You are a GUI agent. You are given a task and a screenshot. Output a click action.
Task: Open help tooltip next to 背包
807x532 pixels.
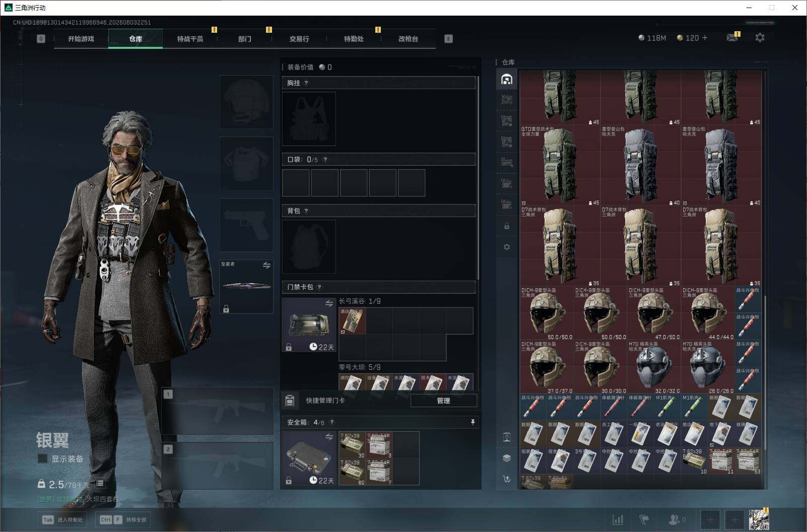(x=306, y=211)
